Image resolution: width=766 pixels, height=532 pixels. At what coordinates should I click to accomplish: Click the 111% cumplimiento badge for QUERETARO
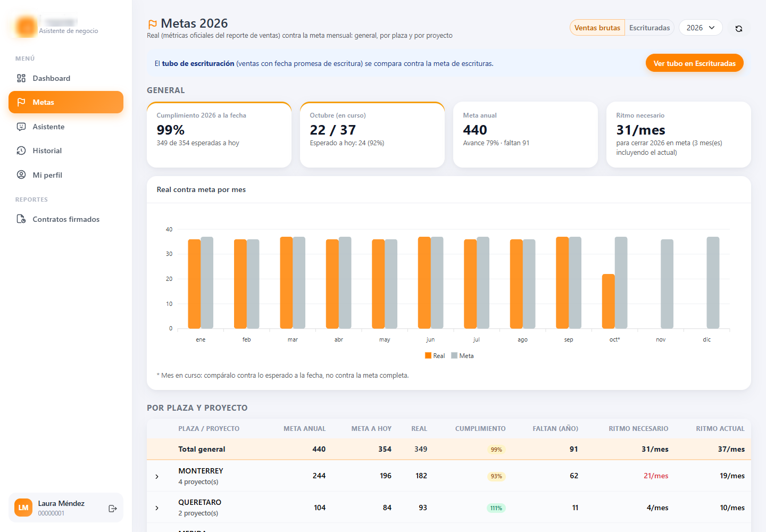[496, 508]
